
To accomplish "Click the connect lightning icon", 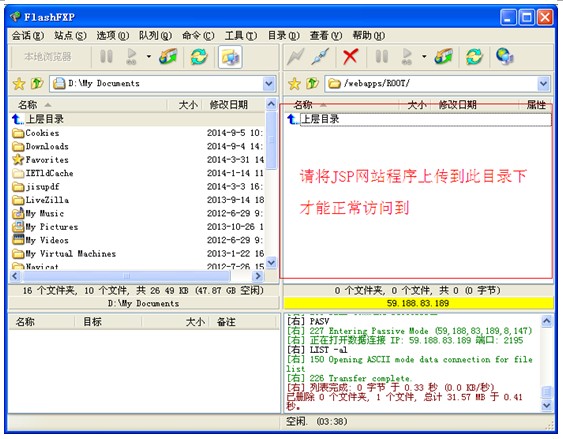I will 295,57.
